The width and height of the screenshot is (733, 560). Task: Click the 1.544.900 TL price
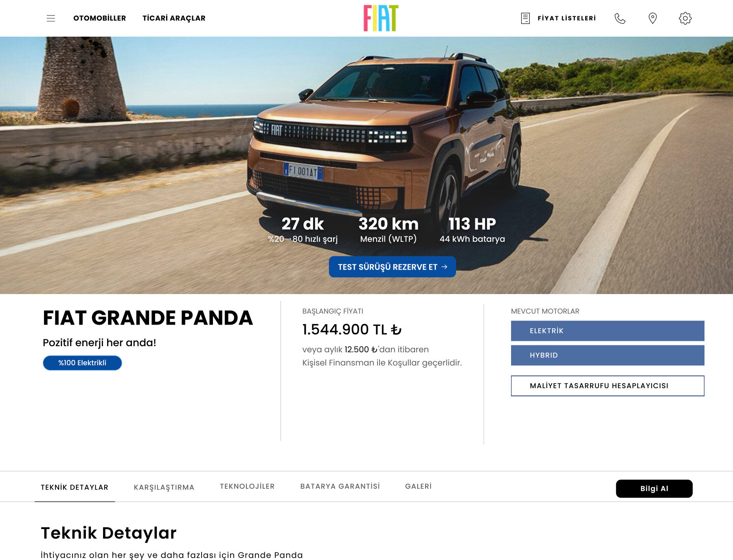coord(352,329)
